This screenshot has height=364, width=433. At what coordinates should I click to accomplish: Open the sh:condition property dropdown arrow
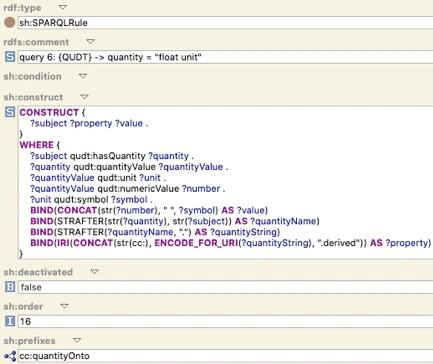pos(83,76)
